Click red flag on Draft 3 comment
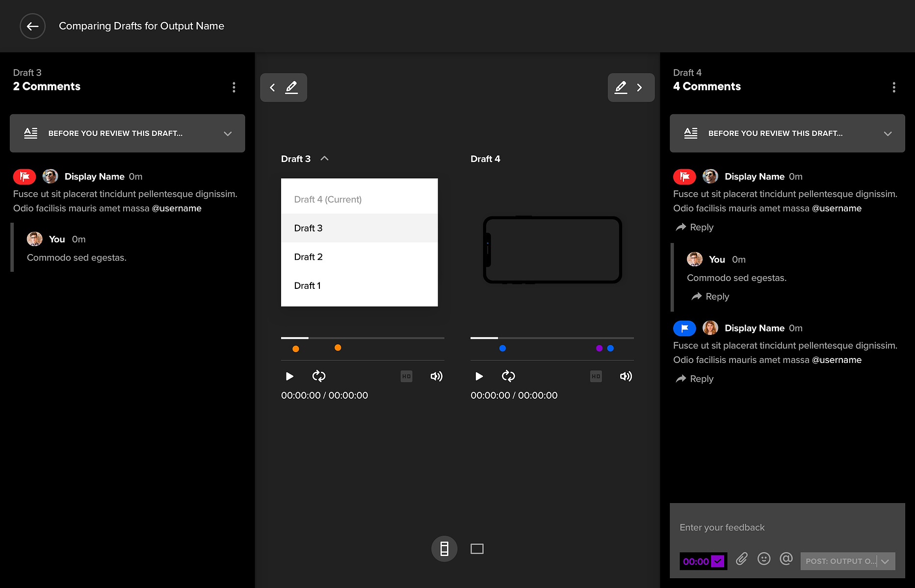The height and width of the screenshot is (588, 915). tap(25, 177)
